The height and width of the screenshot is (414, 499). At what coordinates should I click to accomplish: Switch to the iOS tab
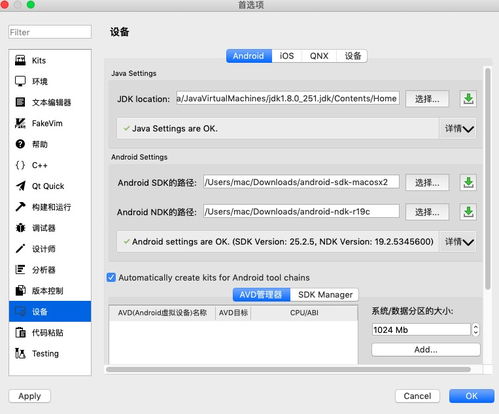(287, 56)
